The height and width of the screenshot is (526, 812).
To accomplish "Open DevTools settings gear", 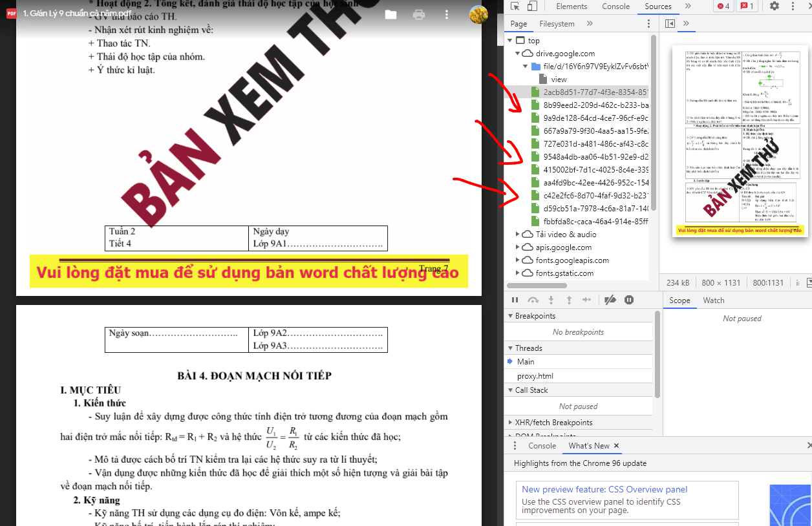I will [775, 6].
